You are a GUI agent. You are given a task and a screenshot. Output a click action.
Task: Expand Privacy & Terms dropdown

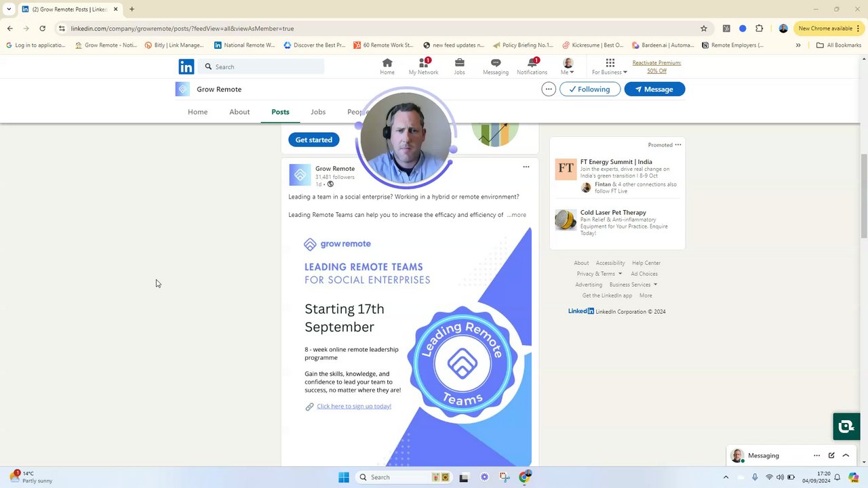coord(599,274)
